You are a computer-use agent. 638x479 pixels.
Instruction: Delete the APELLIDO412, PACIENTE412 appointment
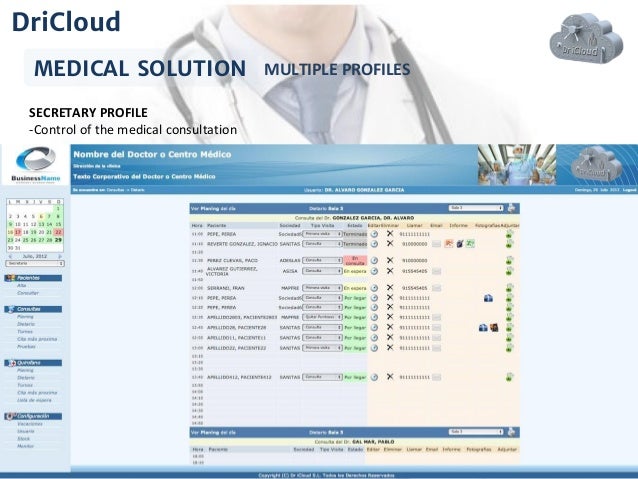tap(390, 377)
